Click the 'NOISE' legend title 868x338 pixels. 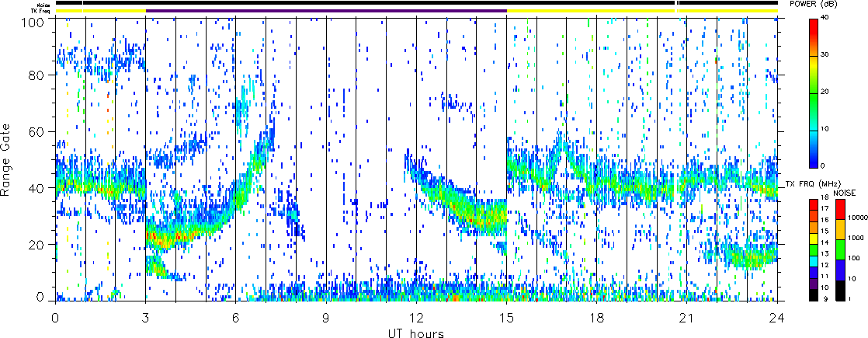click(845, 193)
